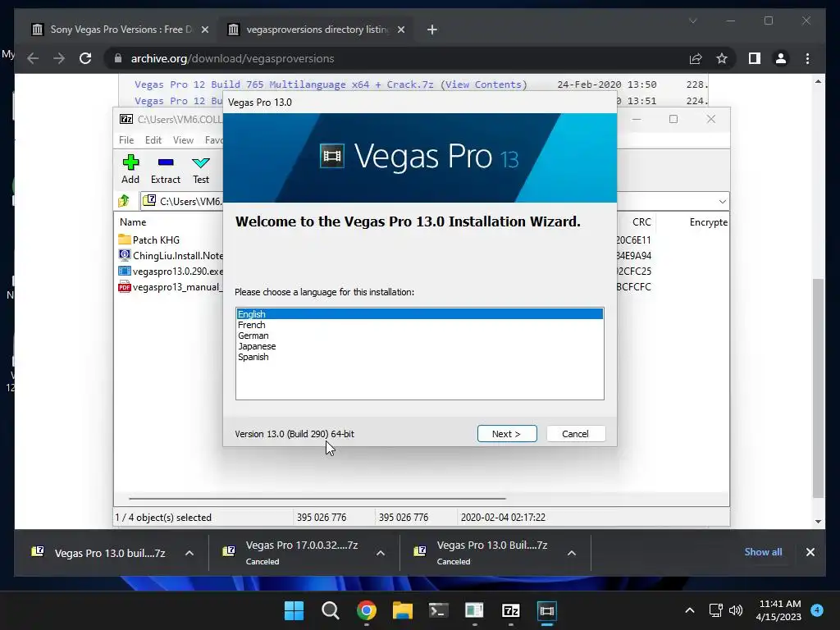Open Chrome from the taskbar
The image size is (840, 630).
[x=367, y=610]
